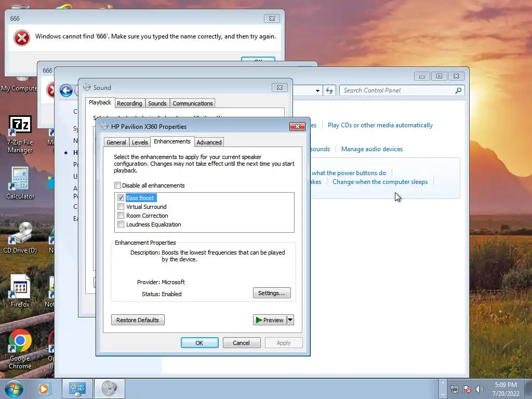The width and height of the screenshot is (532, 399).
Task: Click the search magnifier in Control Panel
Action: pyautogui.click(x=458, y=90)
